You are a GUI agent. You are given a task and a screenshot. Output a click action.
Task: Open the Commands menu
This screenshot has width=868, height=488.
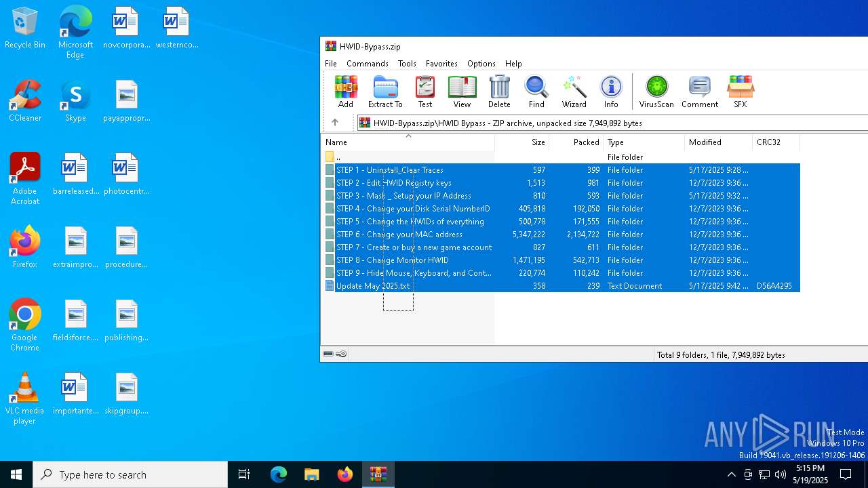pos(368,64)
